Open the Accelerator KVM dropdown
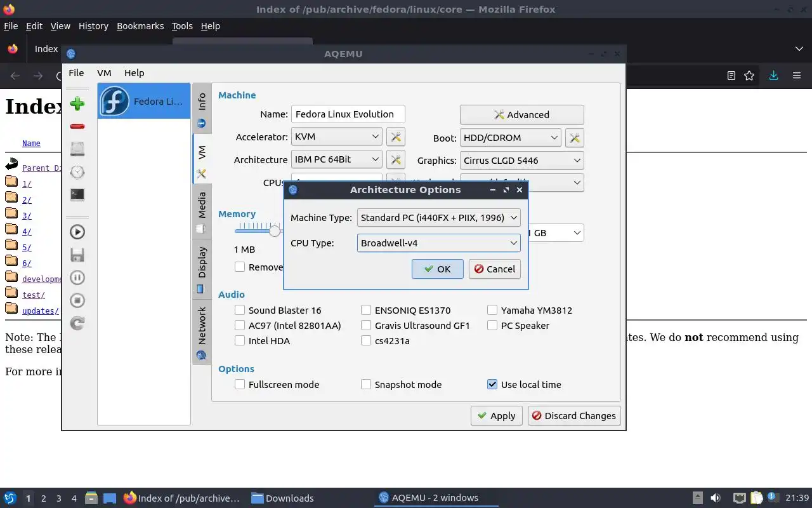This screenshot has height=508, width=812. click(337, 137)
